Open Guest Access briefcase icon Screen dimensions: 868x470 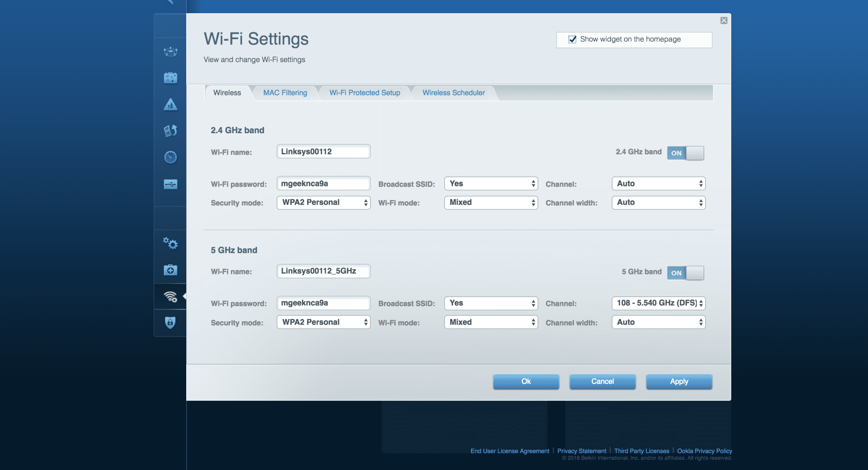(170, 78)
